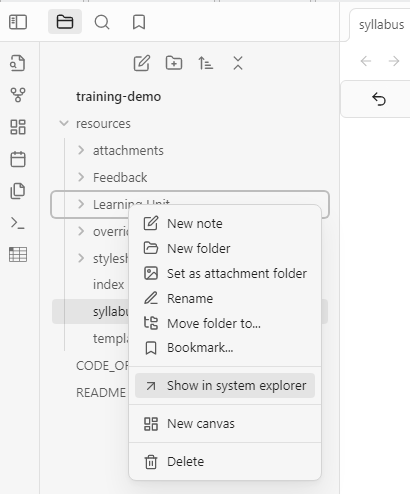Screen dimensions: 410x494
Task: Collapse the resources folder
Action: point(64,124)
